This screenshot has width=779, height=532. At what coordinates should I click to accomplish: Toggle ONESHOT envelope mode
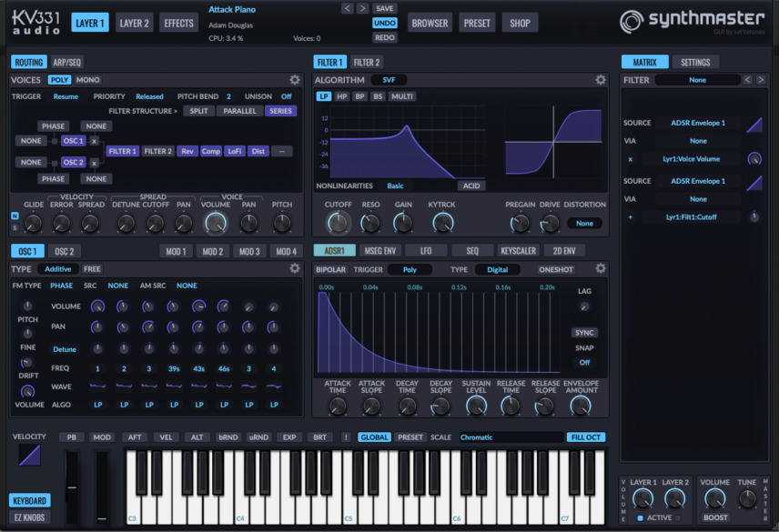pyautogui.click(x=556, y=269)
